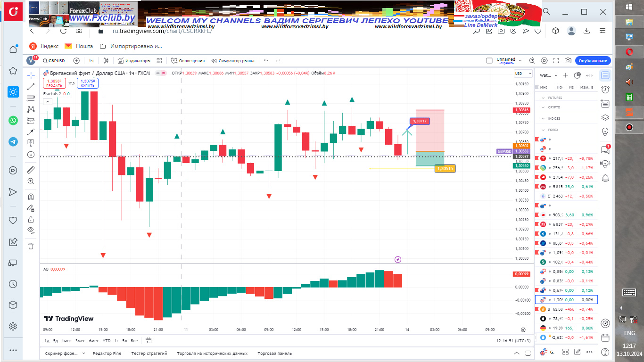Collapse the Fractals indicator legend

(47, 101)
